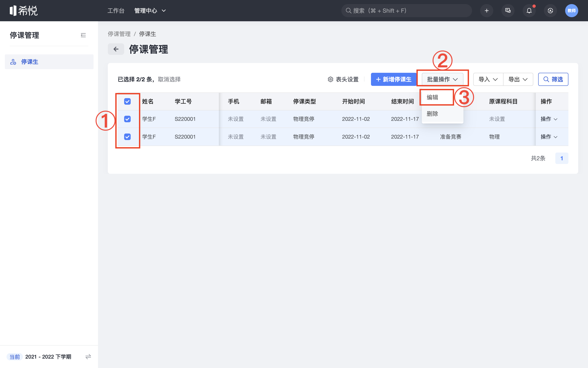Uncheck the first 学生F row checkbox
The height and width of the screenshot is (368, 588).
(127, 119)
